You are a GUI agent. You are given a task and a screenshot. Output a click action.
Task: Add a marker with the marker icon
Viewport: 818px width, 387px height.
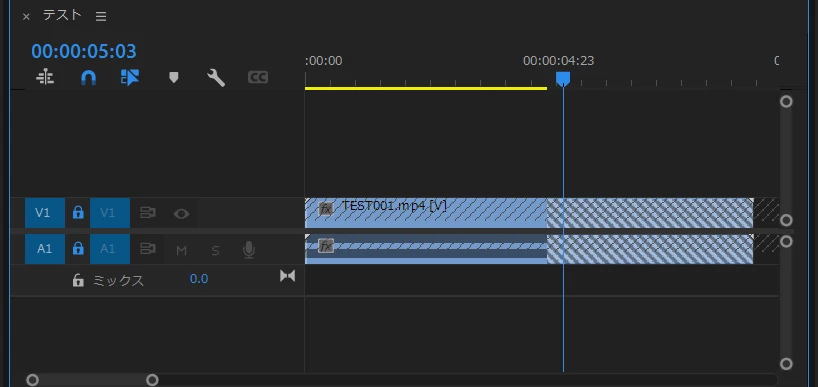pos(174,78)
